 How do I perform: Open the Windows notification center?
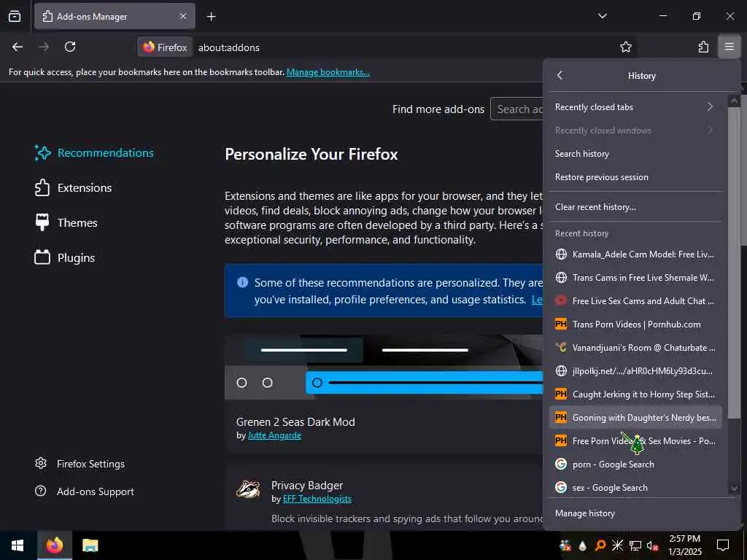tap(723, 545)
